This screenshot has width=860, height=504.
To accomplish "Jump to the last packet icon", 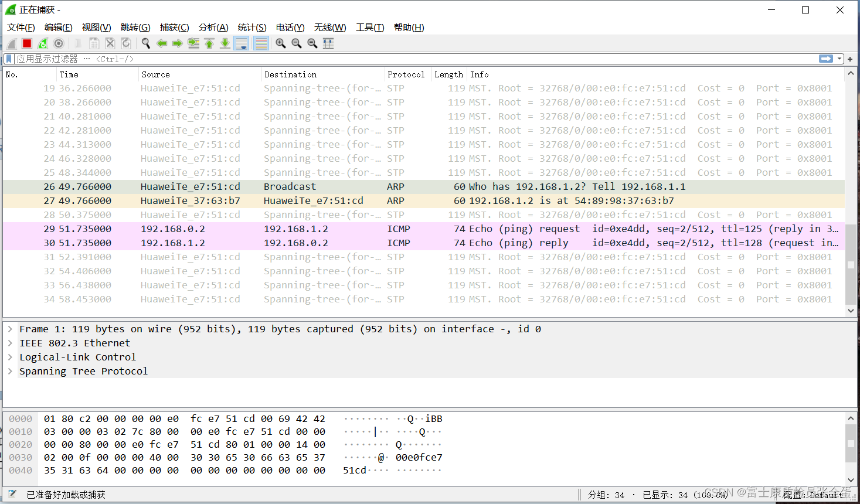I will (225, 43).
